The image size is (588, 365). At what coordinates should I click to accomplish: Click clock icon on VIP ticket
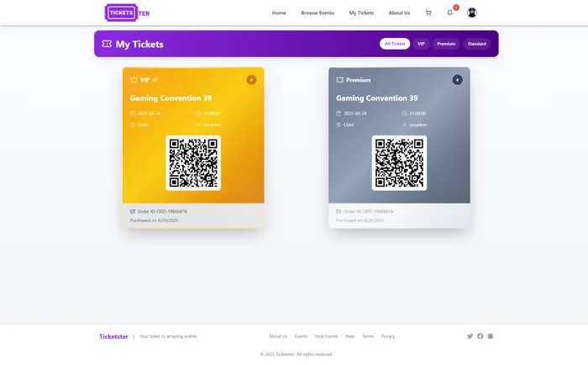[198, 114]
